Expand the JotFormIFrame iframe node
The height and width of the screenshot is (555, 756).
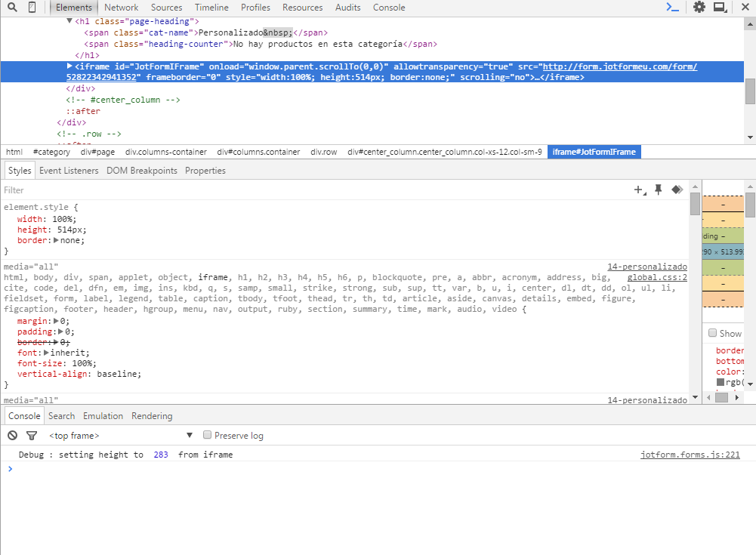(70, 66)
